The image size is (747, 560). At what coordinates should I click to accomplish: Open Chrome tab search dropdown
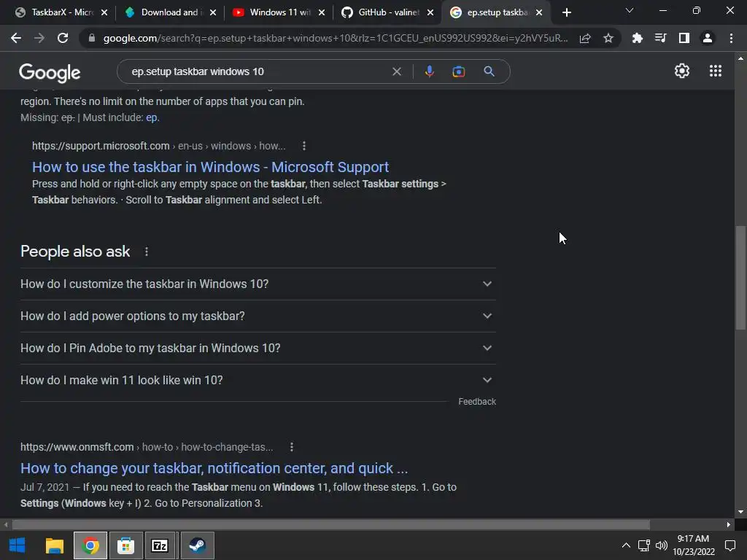tap(630, 11)
